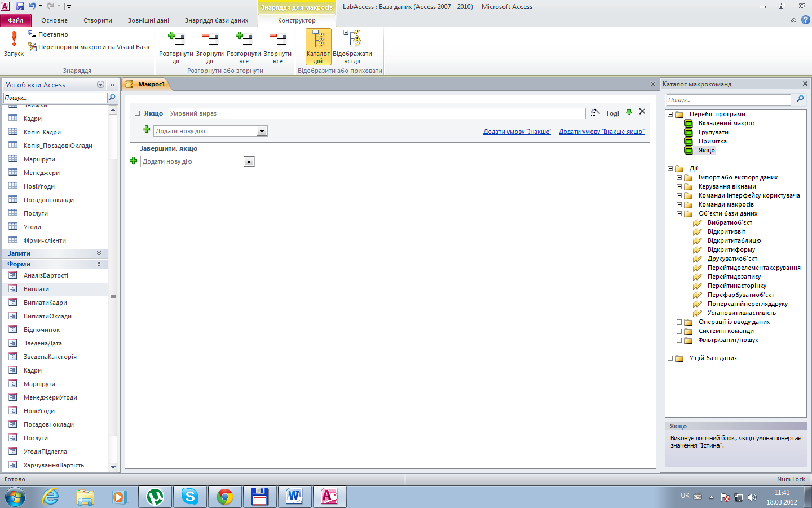Select Установитивластивість action
Viewport: 812px width, 508px height.
742,313
